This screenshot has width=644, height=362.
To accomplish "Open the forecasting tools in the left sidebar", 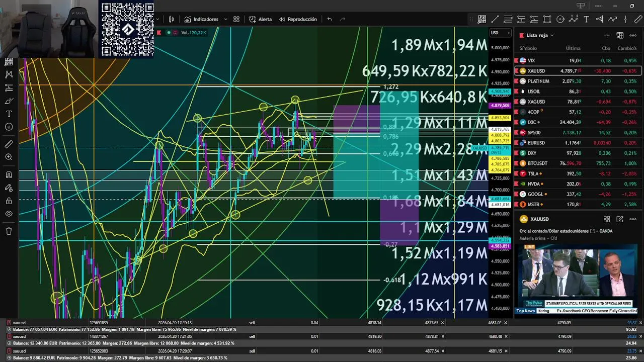I will 9,87.
